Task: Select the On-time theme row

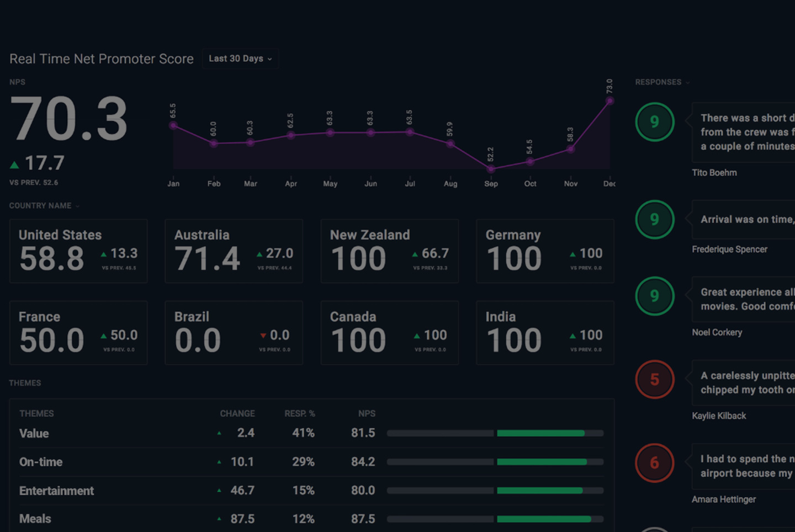Action: pos(311,462)
